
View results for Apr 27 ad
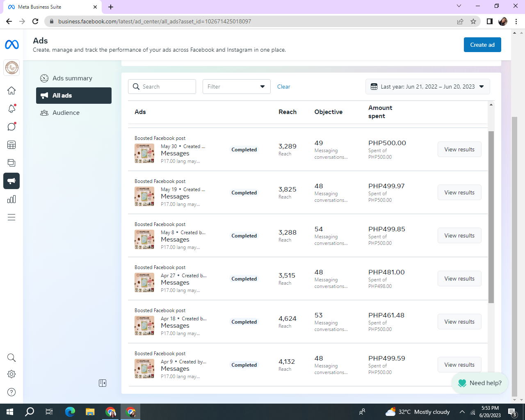pyautogui.click(x=459, y=278)
